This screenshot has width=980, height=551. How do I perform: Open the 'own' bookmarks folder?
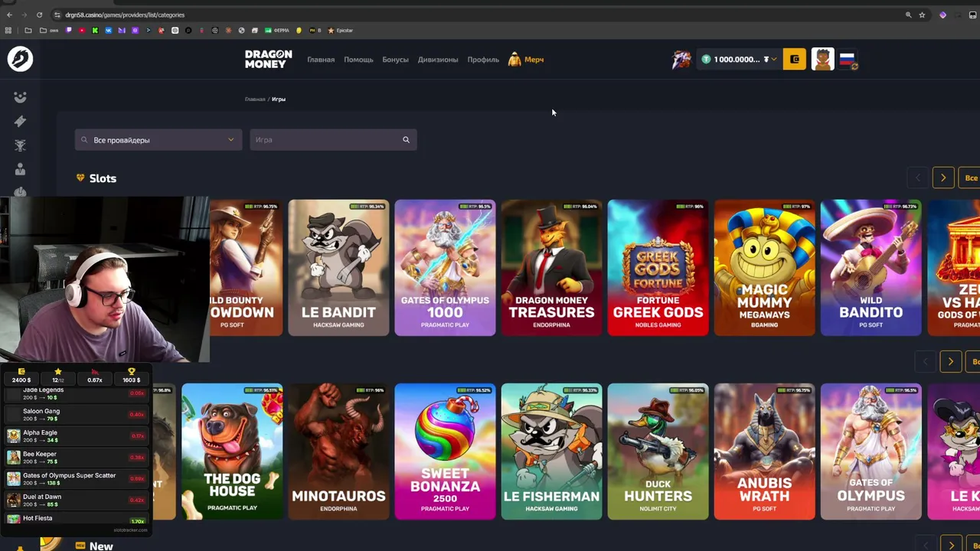48,31
